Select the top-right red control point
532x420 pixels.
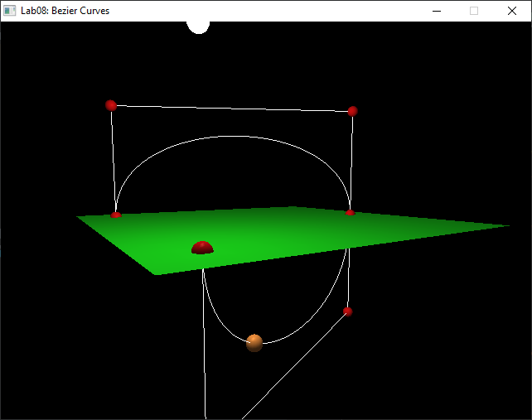pyautogui.click(x=352, y=111)
